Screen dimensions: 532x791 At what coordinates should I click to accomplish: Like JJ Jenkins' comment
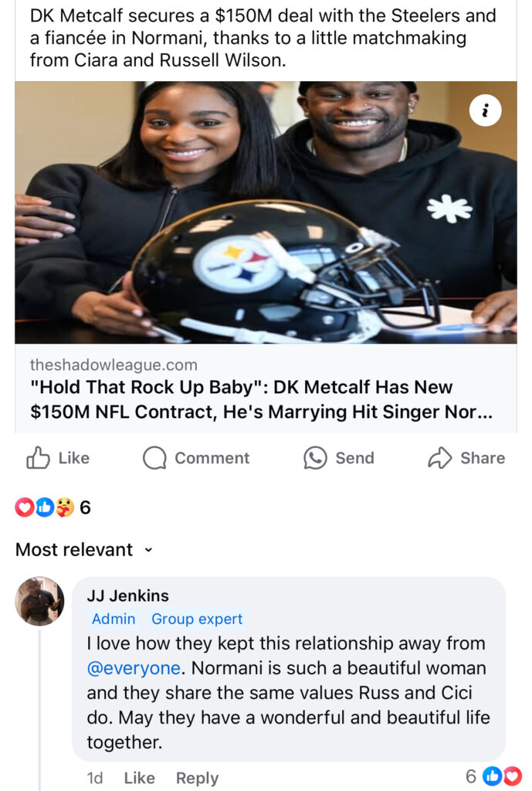point(139,778)
